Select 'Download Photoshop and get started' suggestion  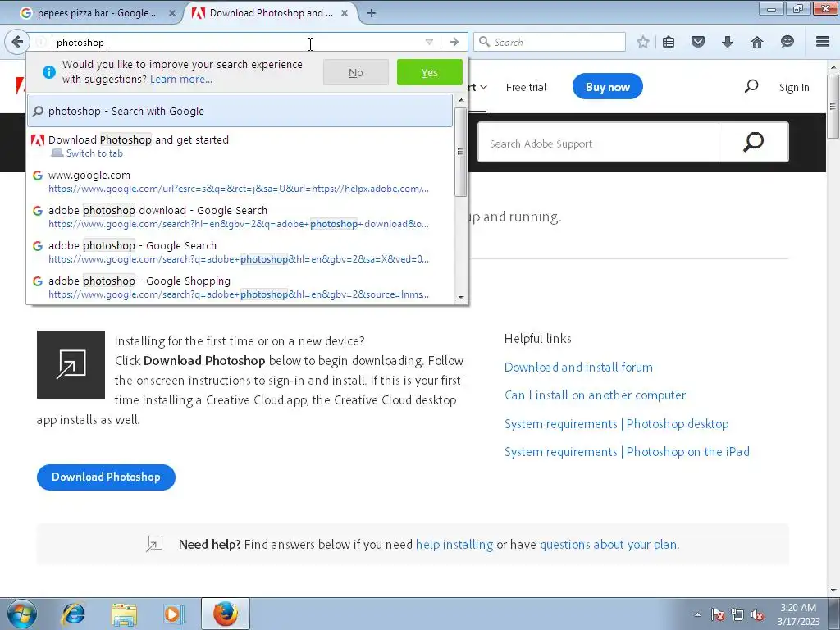point(240,146)
